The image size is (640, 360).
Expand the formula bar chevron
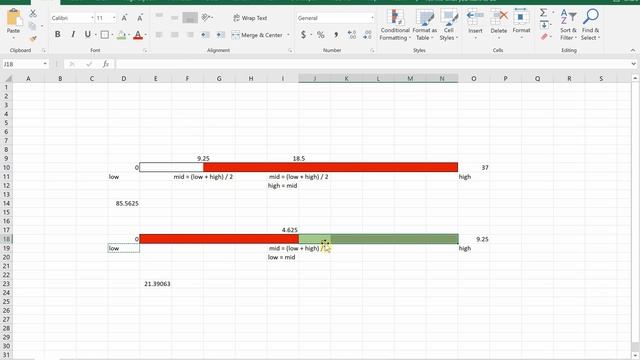pos(633,64)
